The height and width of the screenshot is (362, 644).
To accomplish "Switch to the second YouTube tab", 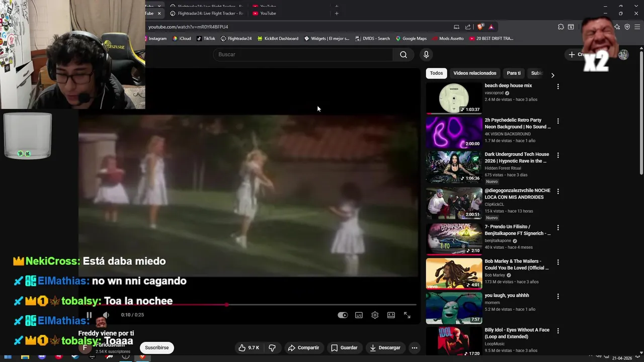I will (268, 14).
